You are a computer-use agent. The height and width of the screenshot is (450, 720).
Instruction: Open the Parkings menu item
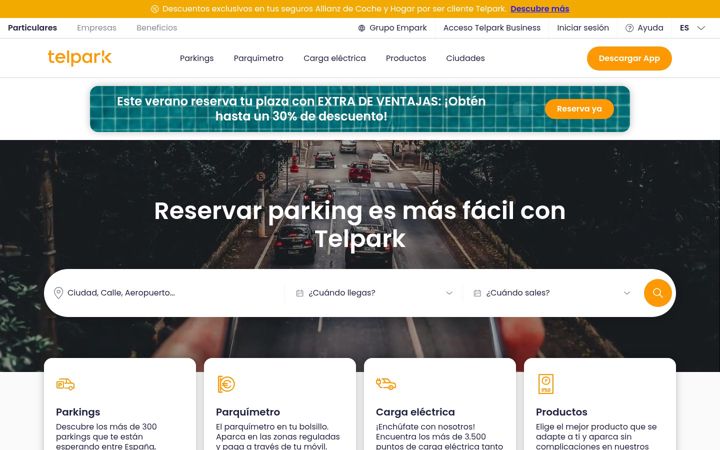tap(197, 58)
